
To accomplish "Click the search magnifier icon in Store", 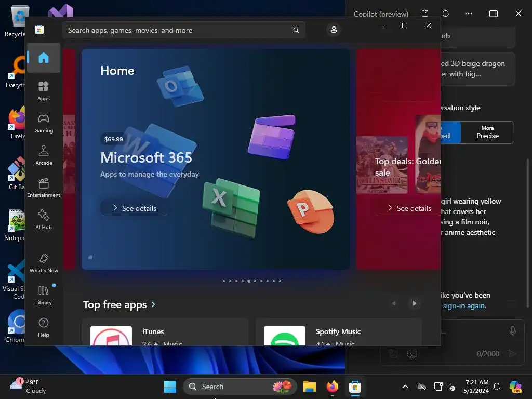I will [x=296, y=30].
